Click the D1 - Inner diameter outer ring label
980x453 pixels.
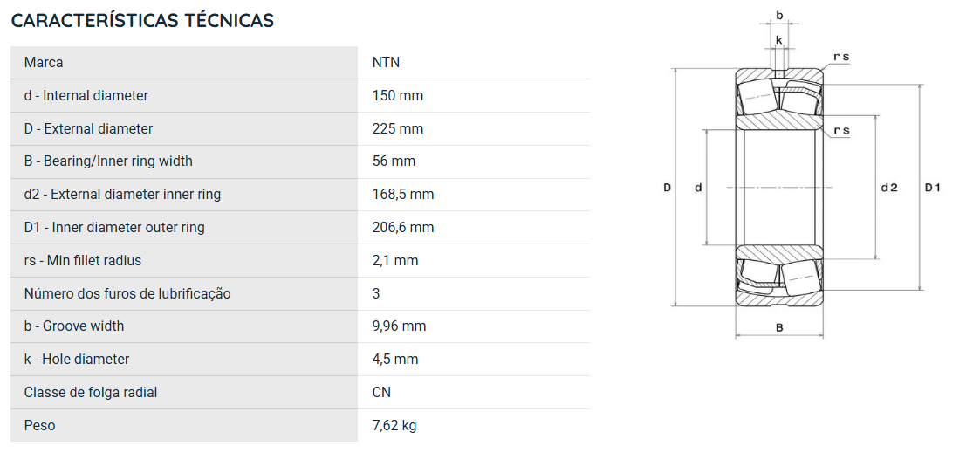click(x=114, y=228)
